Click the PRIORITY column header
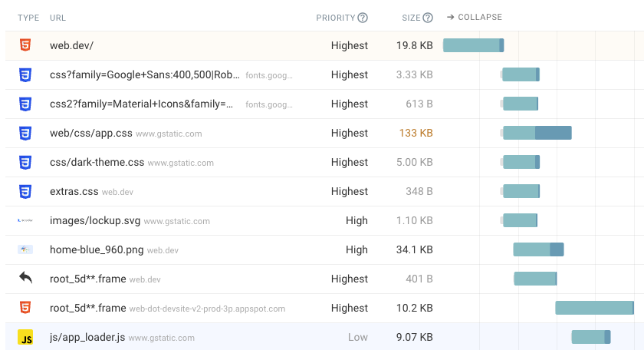The height and width of the screenshot is (350, 644). [336, 18]
